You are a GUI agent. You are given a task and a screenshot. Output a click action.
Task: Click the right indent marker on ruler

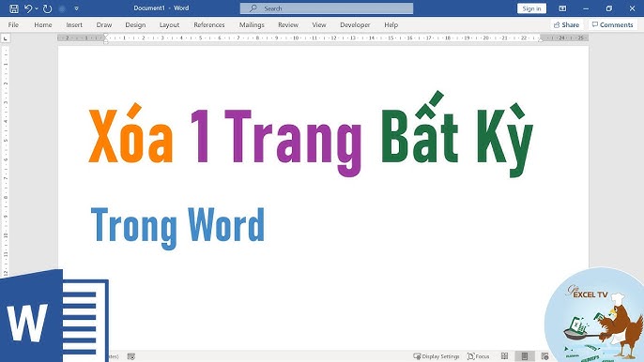click(541, 39)
